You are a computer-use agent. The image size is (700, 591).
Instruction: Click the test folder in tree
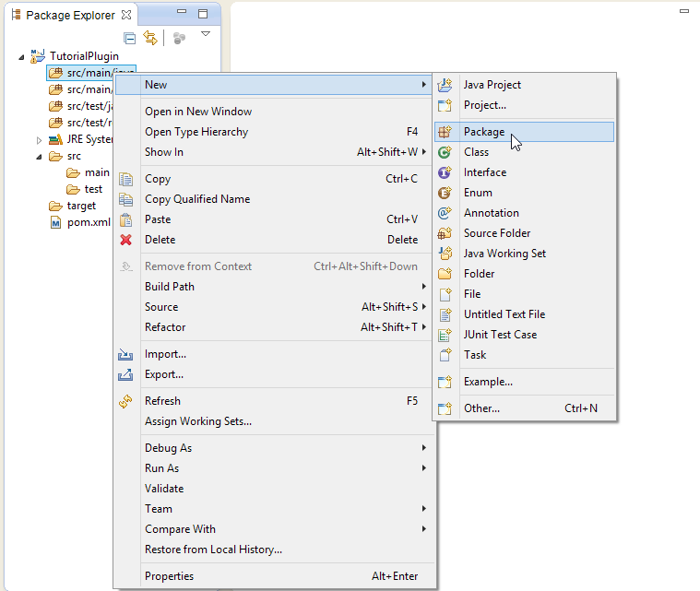84,189
